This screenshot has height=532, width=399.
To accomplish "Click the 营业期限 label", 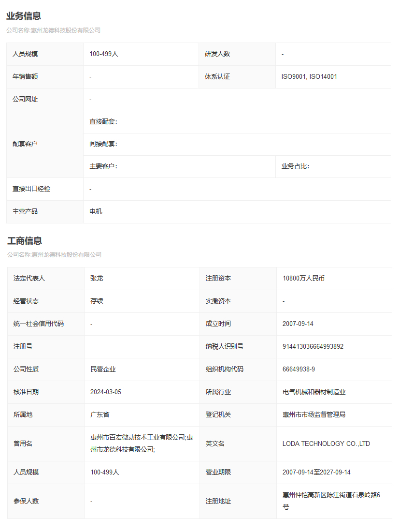I will click(218, 473).
